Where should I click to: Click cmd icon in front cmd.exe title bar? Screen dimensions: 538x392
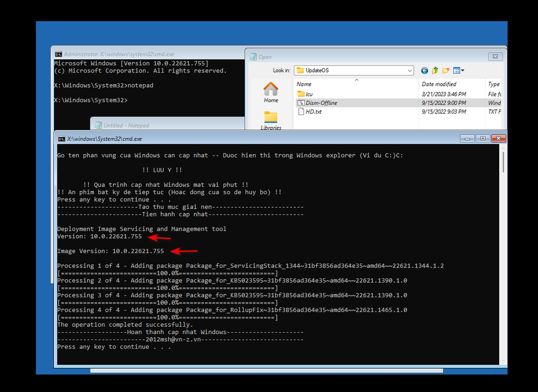61,139
